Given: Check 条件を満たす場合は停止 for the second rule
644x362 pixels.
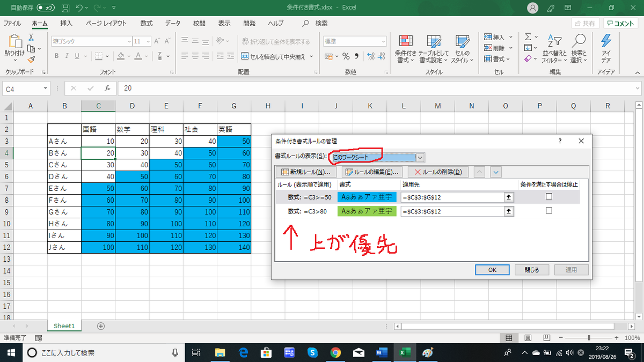Looking at the screenshot, I should [x=548, y=211].
